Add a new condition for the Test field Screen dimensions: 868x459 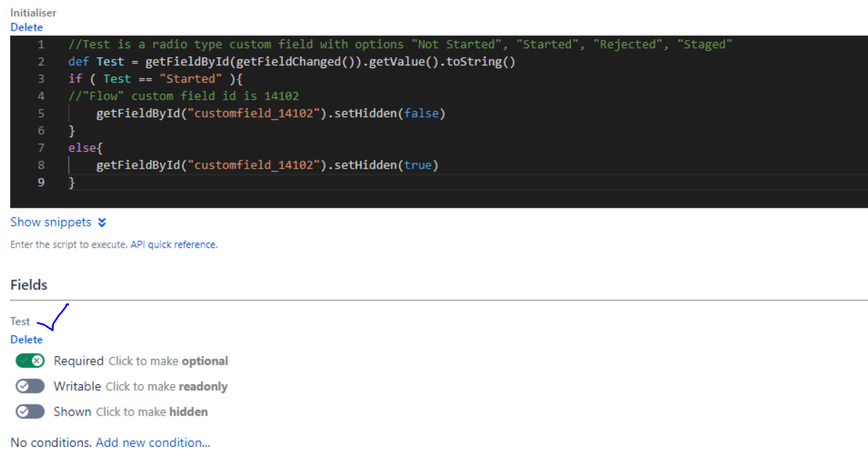153,442
